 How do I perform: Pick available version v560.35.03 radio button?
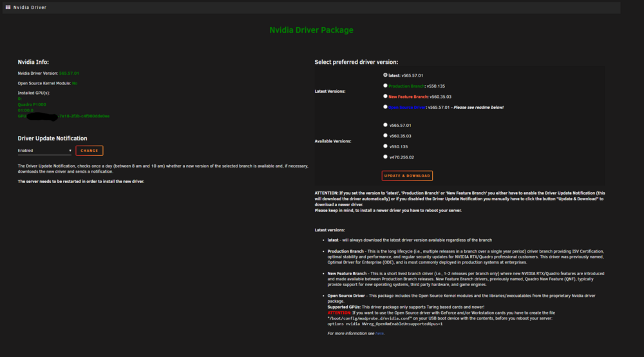[385, 135]
